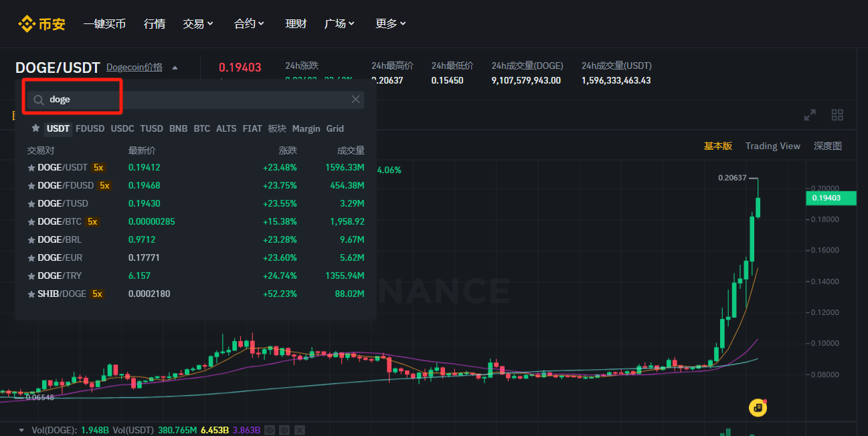The height and width of the screenshot is (436, 868).
Task: Switch chart to Trading View
Action: point(773,146)
